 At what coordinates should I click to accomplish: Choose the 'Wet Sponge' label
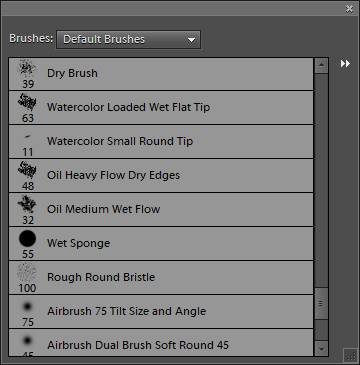tap(78, 243)
